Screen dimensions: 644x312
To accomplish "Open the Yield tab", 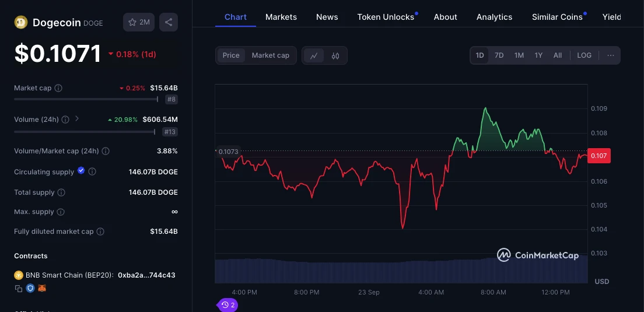I will 611,17.
